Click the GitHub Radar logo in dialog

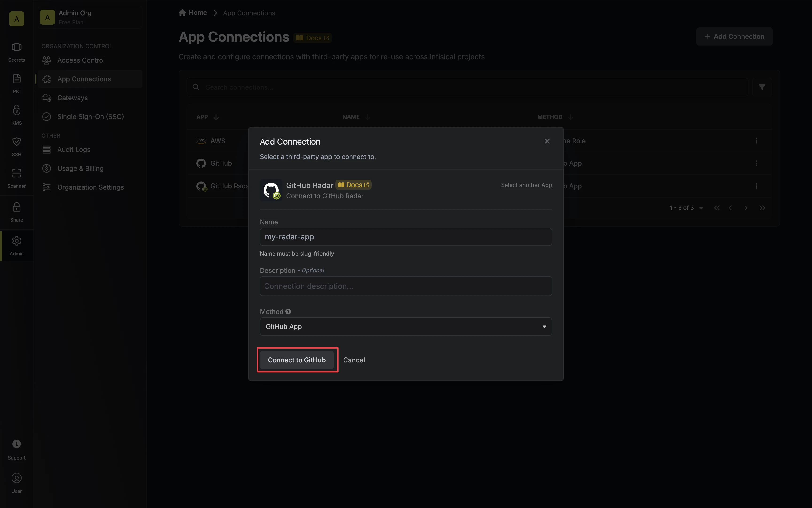[271, 190]
